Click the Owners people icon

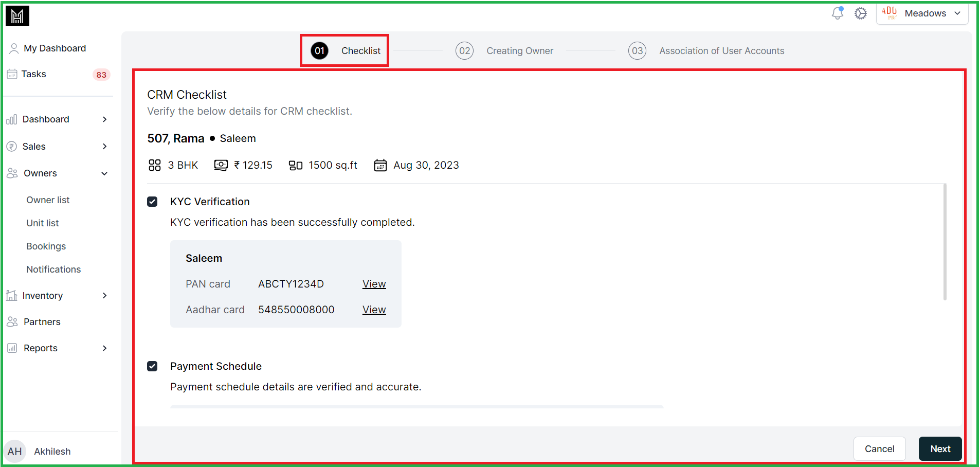pyautogui.click(x=12, y=173)
